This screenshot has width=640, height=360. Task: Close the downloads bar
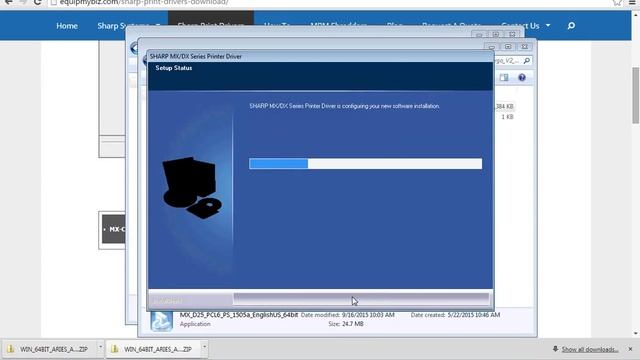click(630, 349)
